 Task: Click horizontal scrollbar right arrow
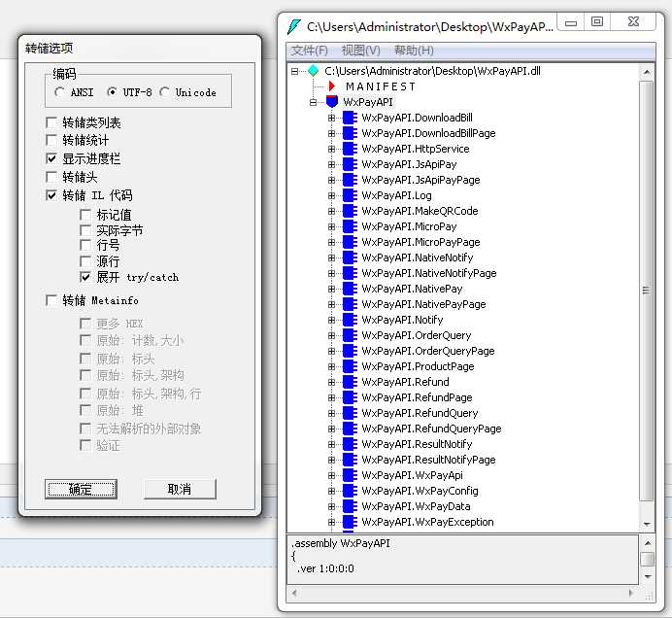point(631,593)
